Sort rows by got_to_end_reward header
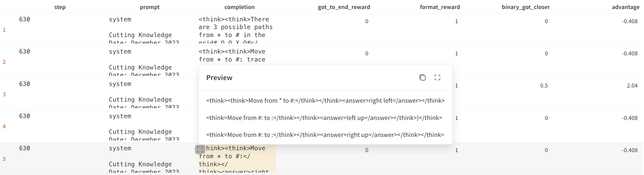644x175 pixels. pyautogui.click(x=344, y=7)
